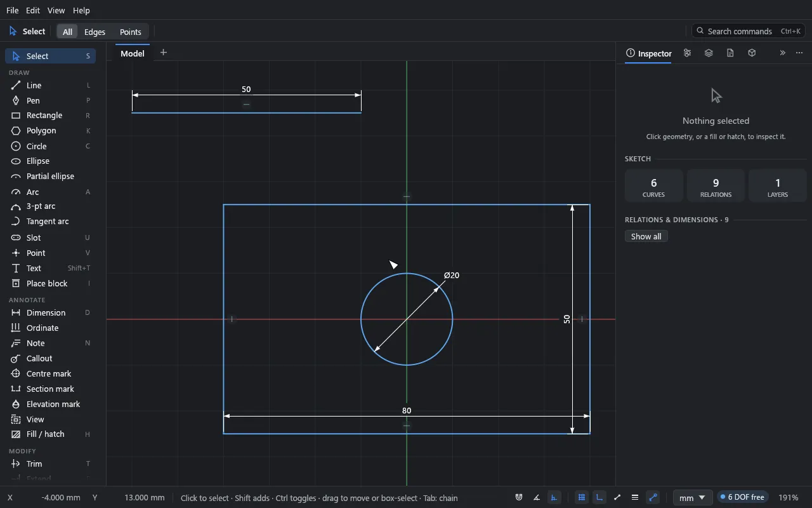The width and height of the screenshot is (812, 508).
Task: Set selection filter to Points
Action: pos(131,32)
